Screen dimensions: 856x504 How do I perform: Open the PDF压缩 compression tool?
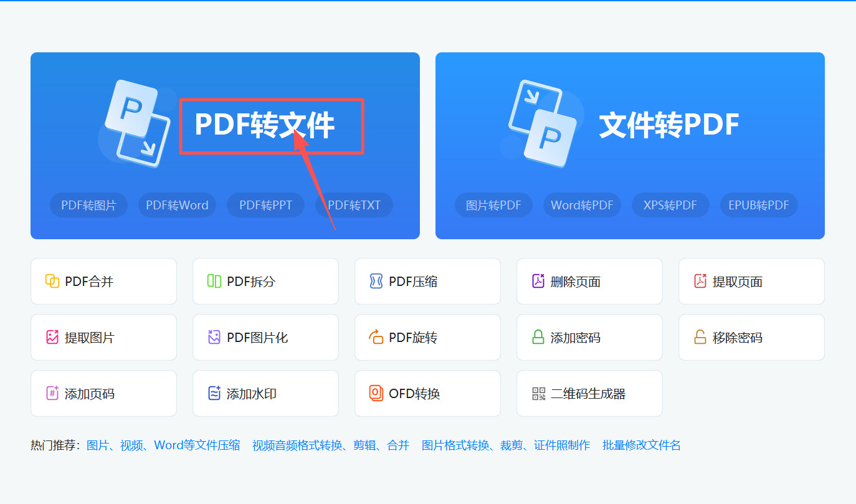(x=427, y=281)
